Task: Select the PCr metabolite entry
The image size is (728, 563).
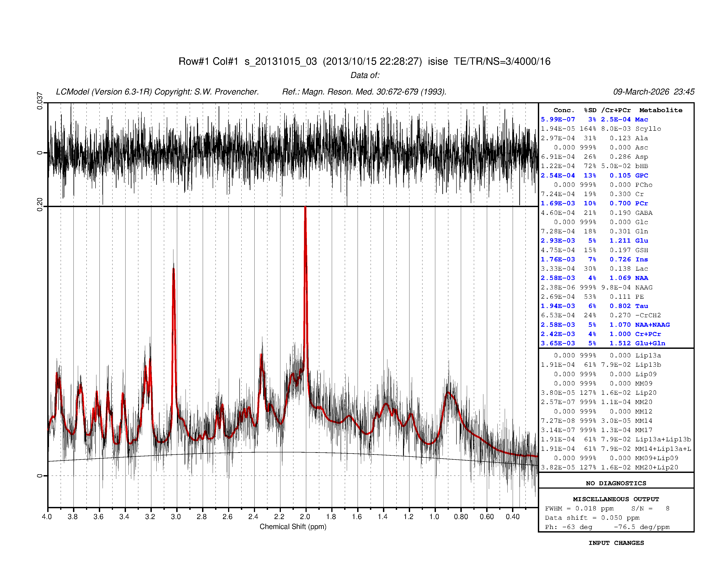Action: click(x=642, y=203)
